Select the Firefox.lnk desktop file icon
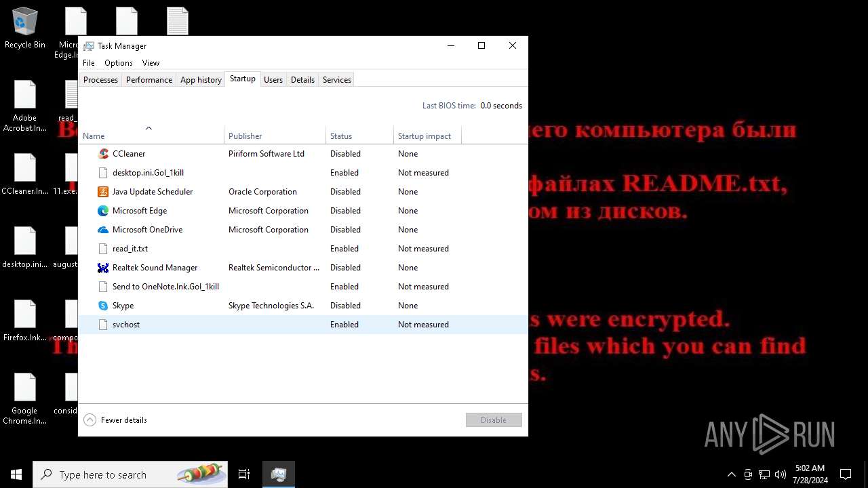This screenshot has width=868, height=488. click(x=25, y=321)
